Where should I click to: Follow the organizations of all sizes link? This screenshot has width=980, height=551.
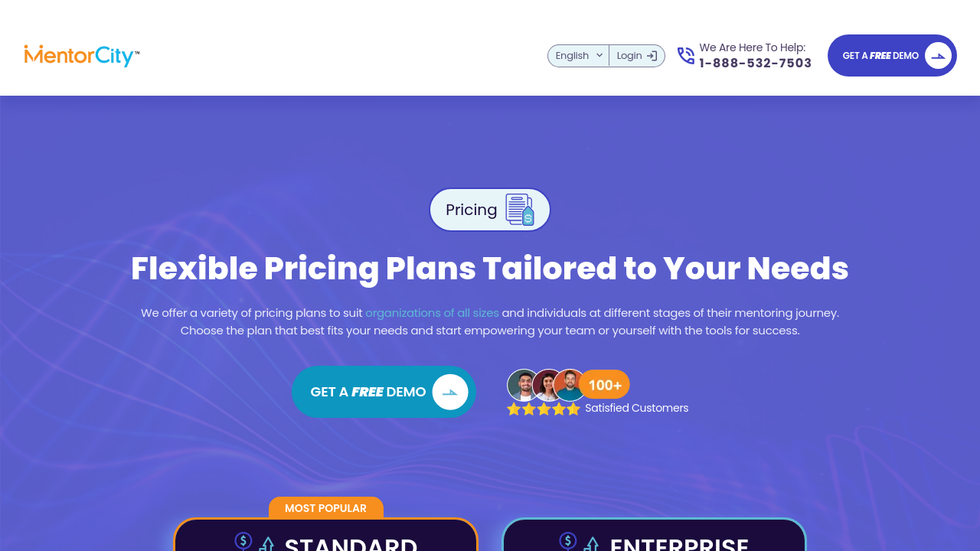[432, 313]
